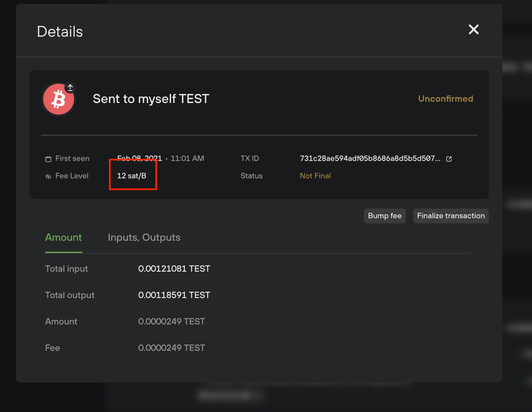Click the Sent to myself TEST title
Screen dimensions: 532x412
[x=151, y=99]
